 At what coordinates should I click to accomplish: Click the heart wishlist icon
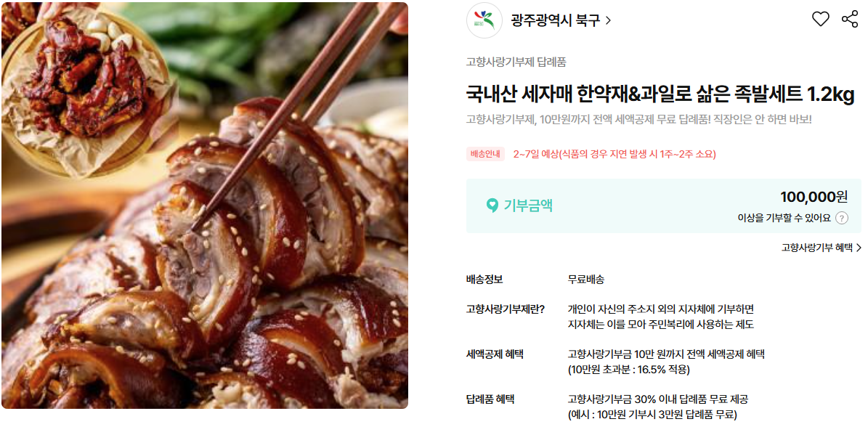point(820,19)
